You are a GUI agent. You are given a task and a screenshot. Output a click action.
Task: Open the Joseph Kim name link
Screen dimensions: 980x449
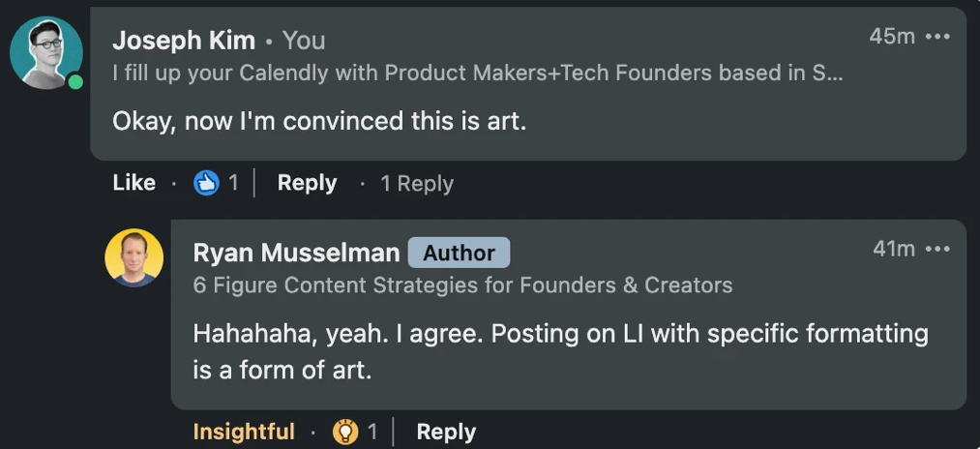(x=184, y=40)
